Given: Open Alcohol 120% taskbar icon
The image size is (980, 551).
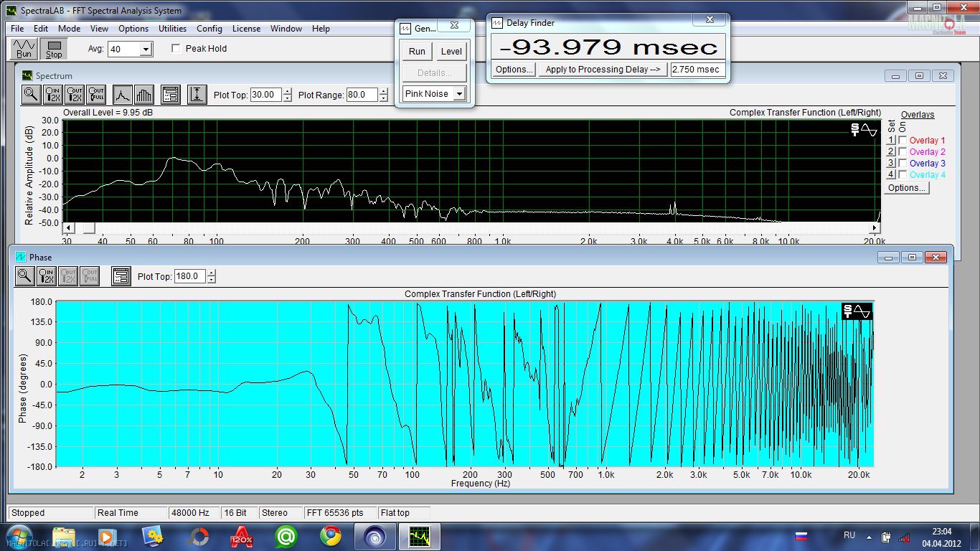Looking at the screenshot, I should click(x=242, y=537).
